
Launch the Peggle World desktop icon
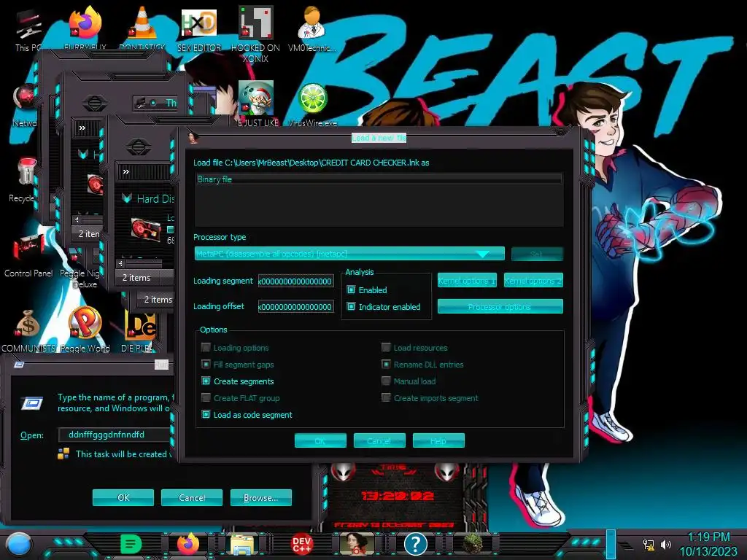pyautogui.click(x=85, y=323)
